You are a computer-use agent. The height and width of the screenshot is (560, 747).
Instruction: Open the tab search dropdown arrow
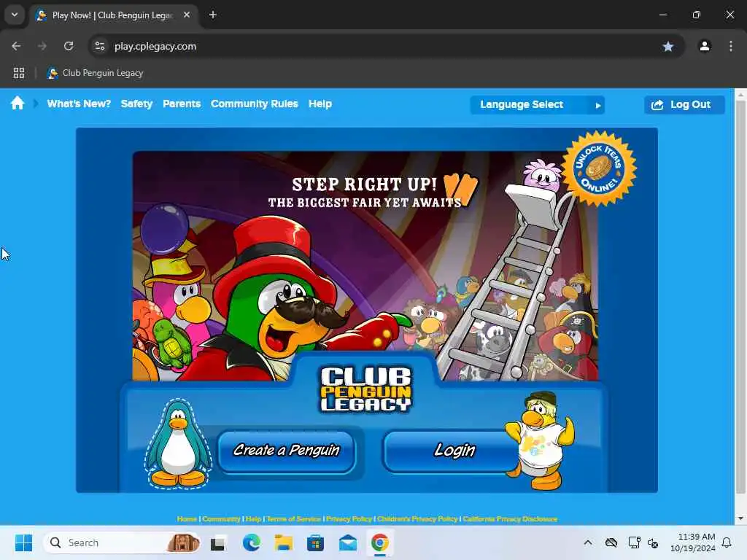(15, 15)
